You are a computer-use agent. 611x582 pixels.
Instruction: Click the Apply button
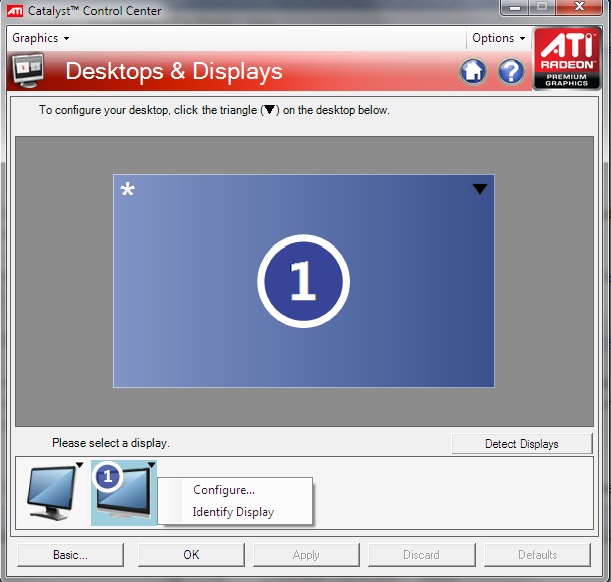pyautogui.click(x=306, y=555)
